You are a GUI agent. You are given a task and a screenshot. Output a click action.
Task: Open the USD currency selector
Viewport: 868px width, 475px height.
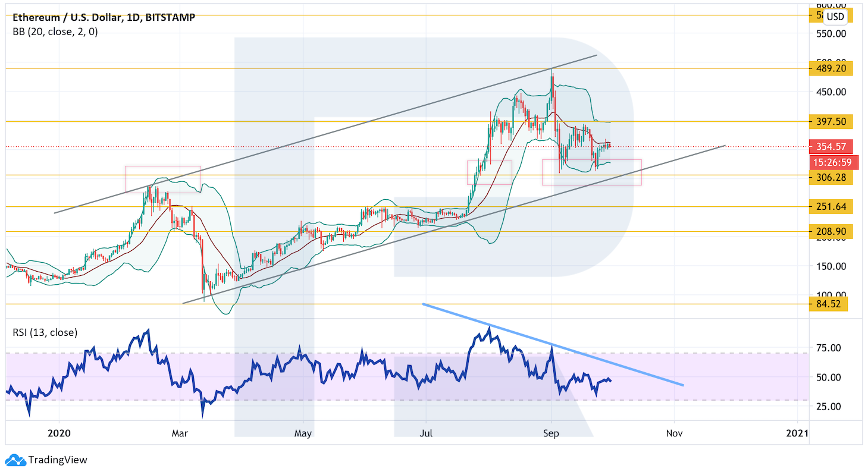coord(835,17)
